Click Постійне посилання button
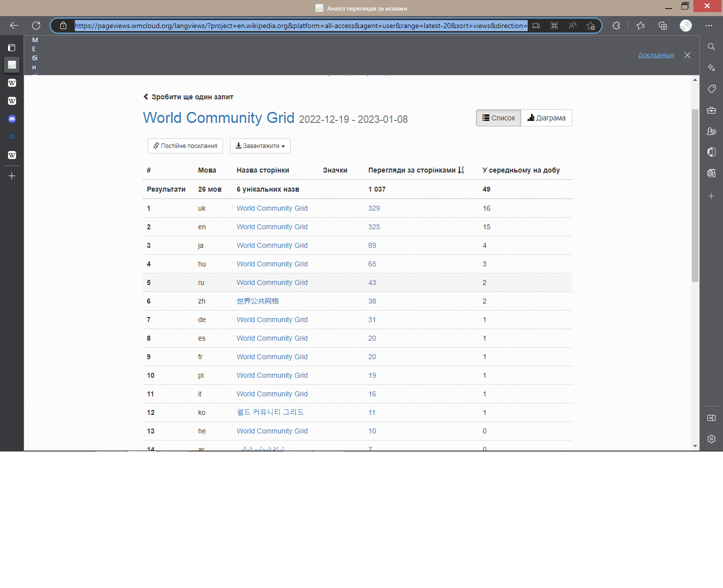Screen dimensions: 723x588 tap(185, 146)
